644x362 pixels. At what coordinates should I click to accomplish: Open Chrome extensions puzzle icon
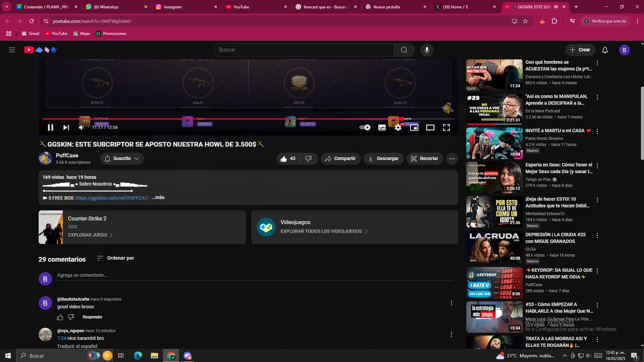tap(554, 21)
